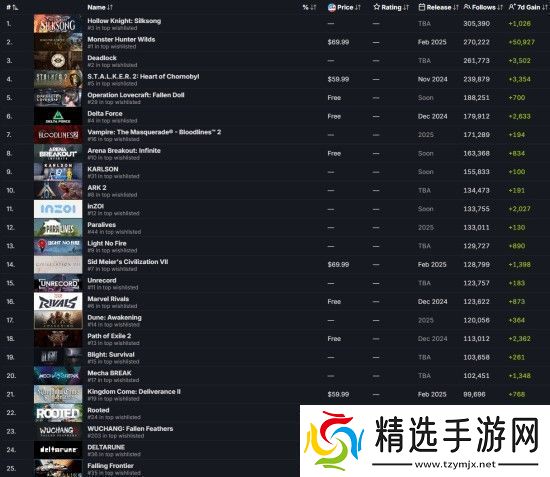Open the DELTARUNE game link
The width and height of the screenshot is (550, 477).
[x=106, y=448]
